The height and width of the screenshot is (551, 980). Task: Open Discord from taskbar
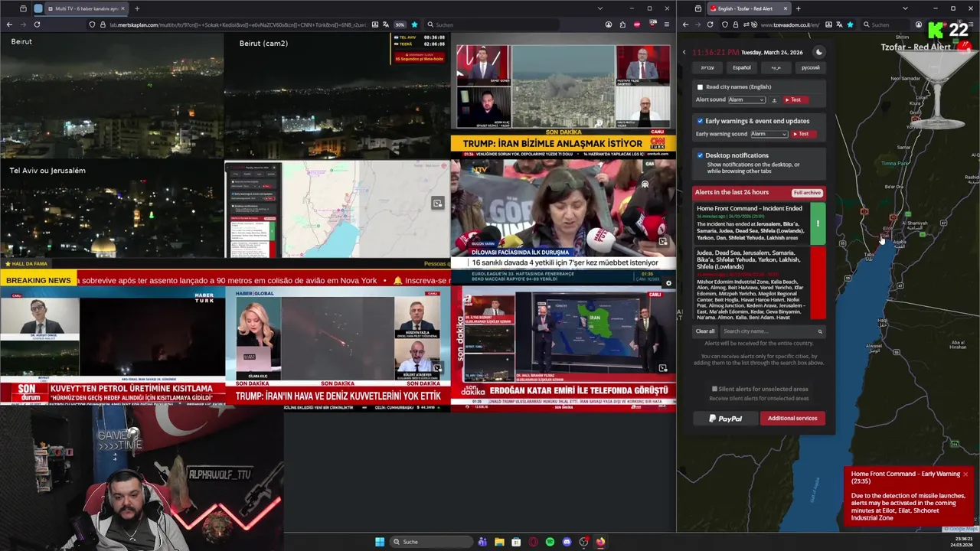(x=567, y=542)
